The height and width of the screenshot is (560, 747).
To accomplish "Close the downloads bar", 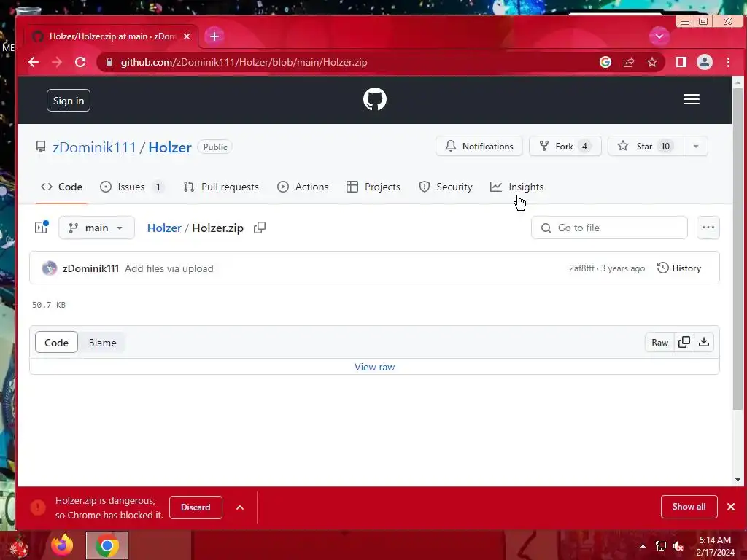I will 731,507.
